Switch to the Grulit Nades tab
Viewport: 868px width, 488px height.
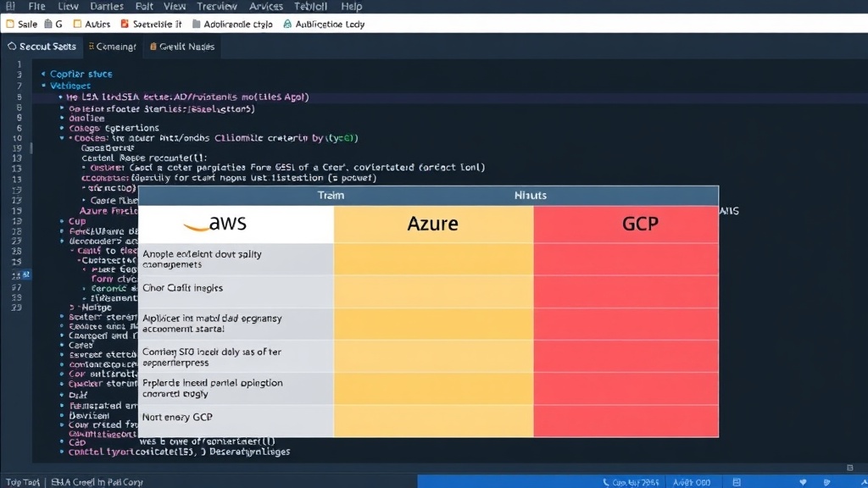click(182, 47)
